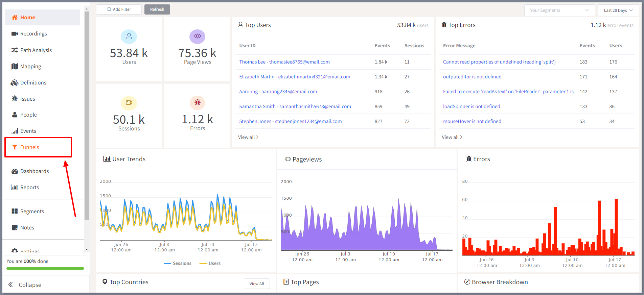Image resolution: width=644 pixels, height=295 pixels.
Task: Open 'mouseHover is not defined' error
Action: pos(472,121)
